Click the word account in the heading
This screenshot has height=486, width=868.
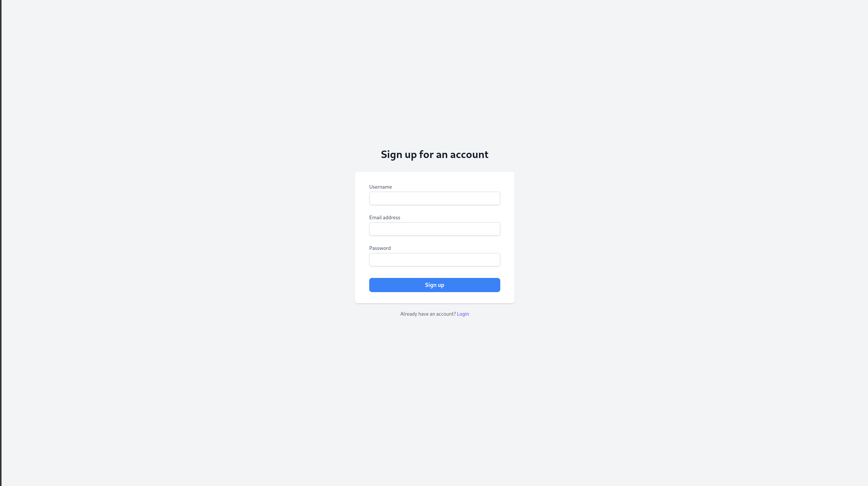coord(469,154)
